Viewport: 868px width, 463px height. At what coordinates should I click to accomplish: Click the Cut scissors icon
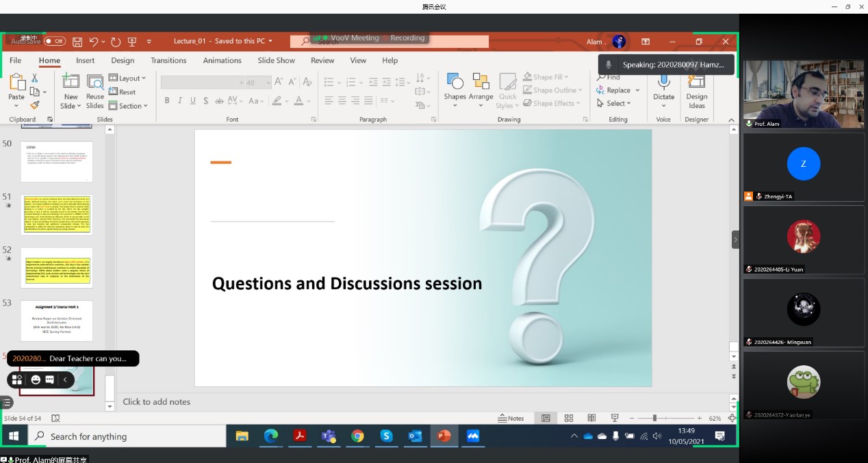[35, 79]
